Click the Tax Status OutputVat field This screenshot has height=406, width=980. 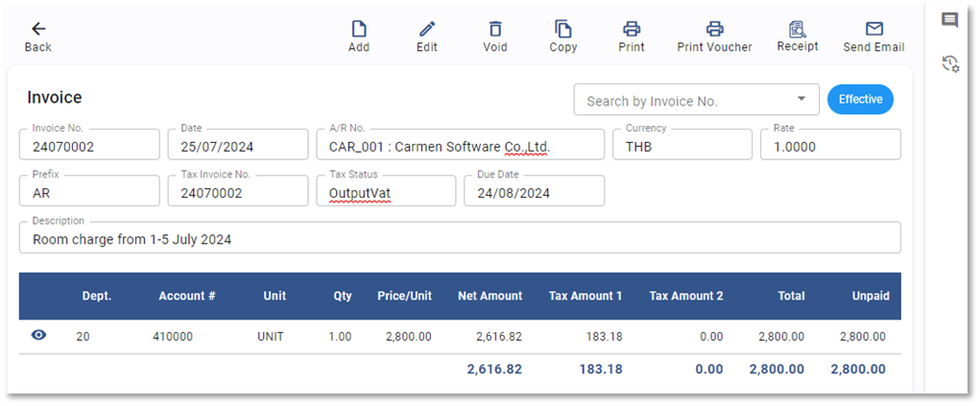(x=386, y=192)
